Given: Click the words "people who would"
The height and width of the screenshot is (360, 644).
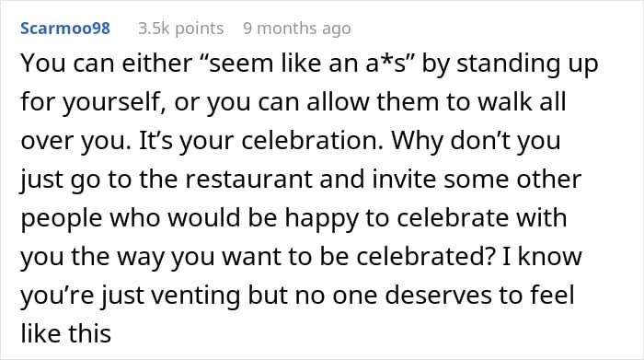Looking at the screenshot, I should click(x=131, y=218).
